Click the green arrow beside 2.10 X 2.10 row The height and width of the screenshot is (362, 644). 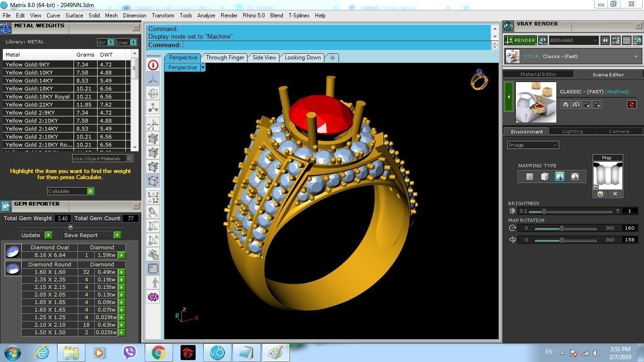(121, 325)
